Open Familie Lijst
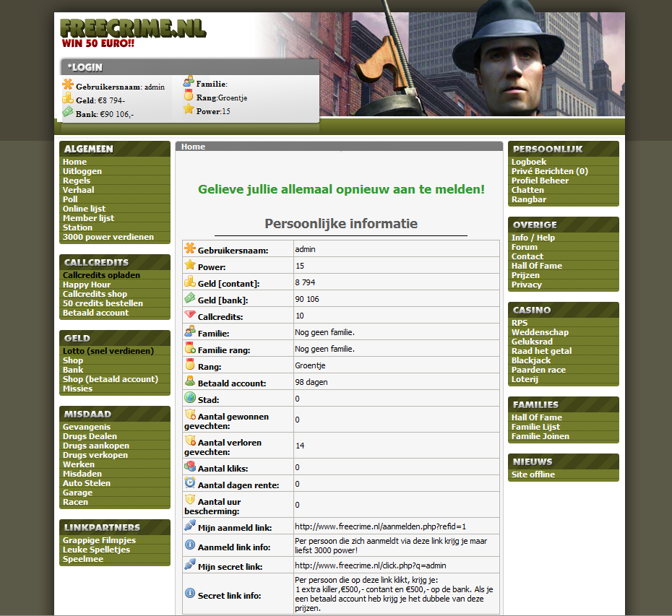 [535, 427]
